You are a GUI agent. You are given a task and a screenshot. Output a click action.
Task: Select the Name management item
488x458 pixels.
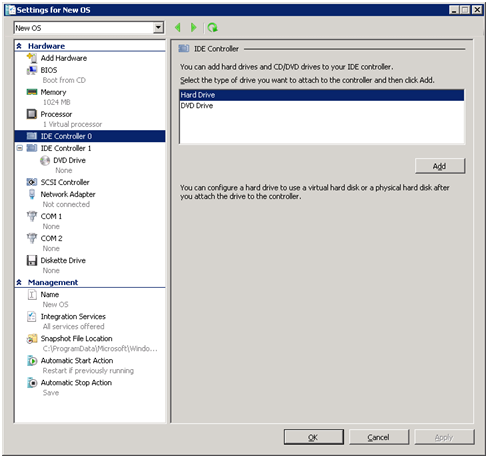[x=50, y=294]
